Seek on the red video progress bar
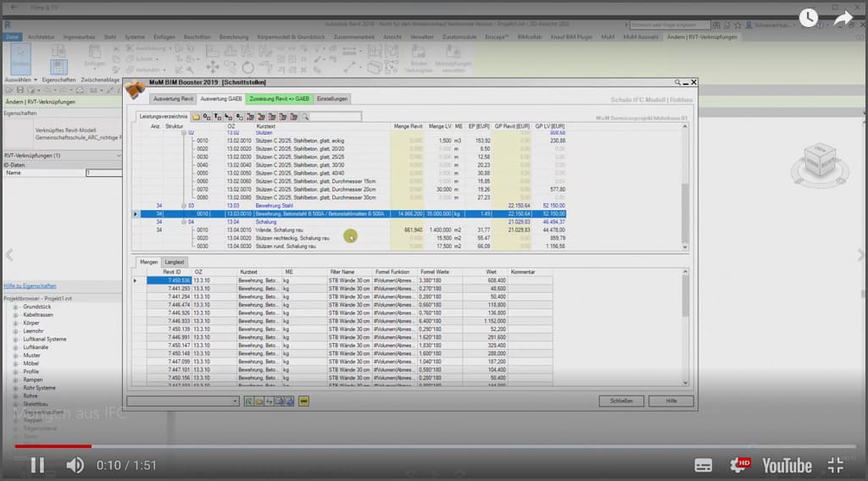The image size is (868, 481). coord(254,446)
